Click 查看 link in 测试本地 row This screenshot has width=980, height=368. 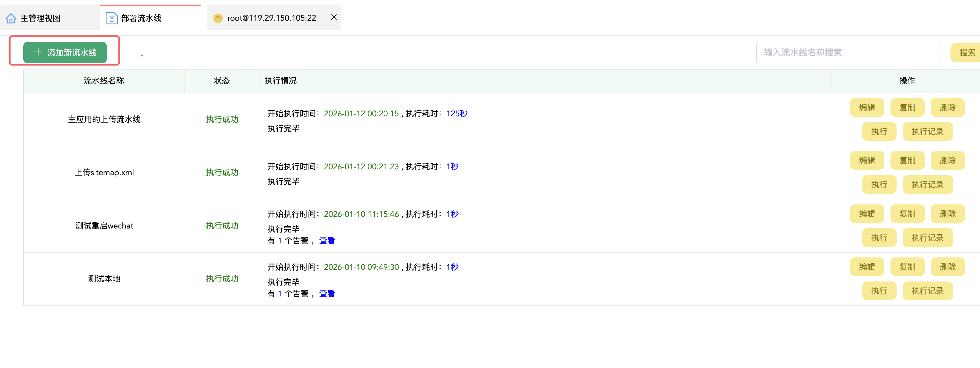[326, 293]
